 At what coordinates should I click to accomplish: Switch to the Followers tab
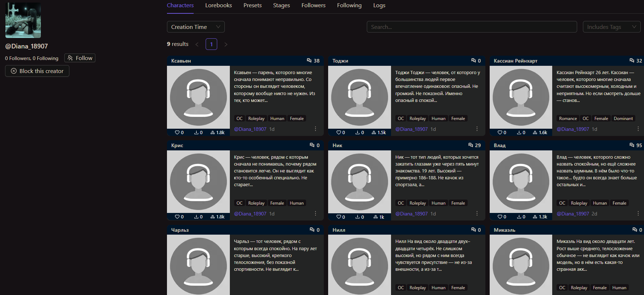pyautogui.click(x=314, y=5)
